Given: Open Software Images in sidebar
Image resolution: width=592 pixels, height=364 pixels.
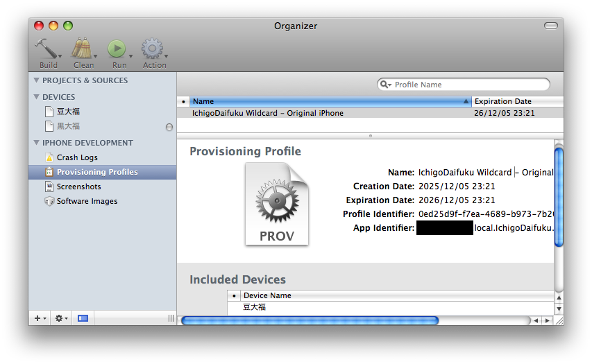Looking at the screenshot, I should (x=87, y=201).
